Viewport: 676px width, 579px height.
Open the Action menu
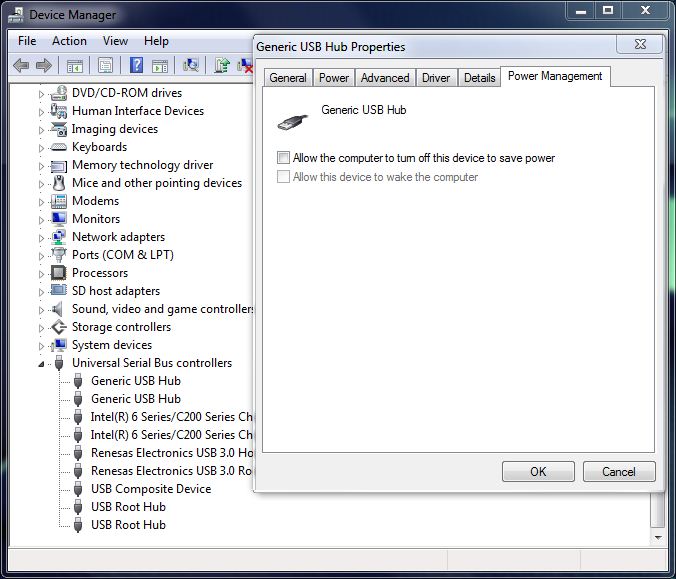(x=69, y=41)
